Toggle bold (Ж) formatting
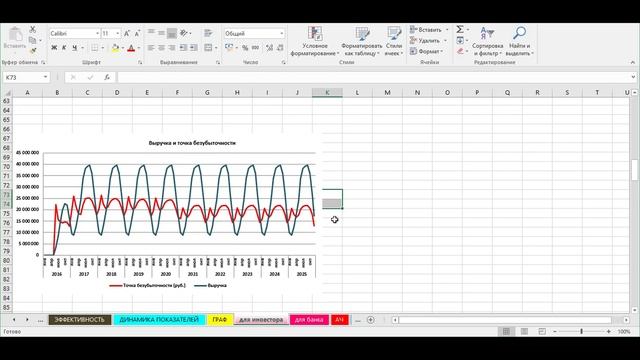The width and height of the screenshot is (640, 360). 54,48
